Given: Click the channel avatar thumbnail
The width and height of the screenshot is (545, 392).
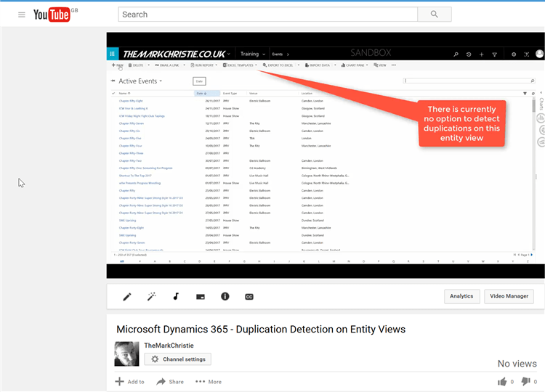Looking at the screenshot, I should pos(126,354).
